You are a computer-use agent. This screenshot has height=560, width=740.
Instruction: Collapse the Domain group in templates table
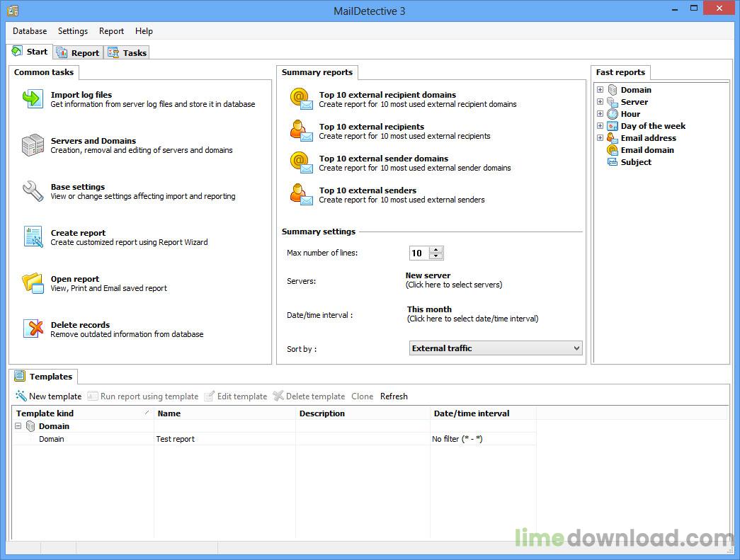18,426
